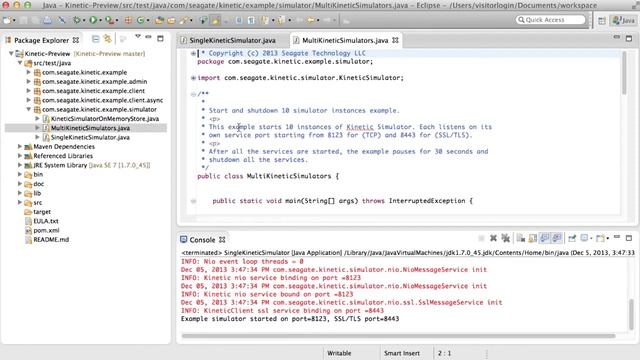The image size is (640, 360).
Task: Toggle Show Whitespace Characters pilcrow icon
Action: 251,20
